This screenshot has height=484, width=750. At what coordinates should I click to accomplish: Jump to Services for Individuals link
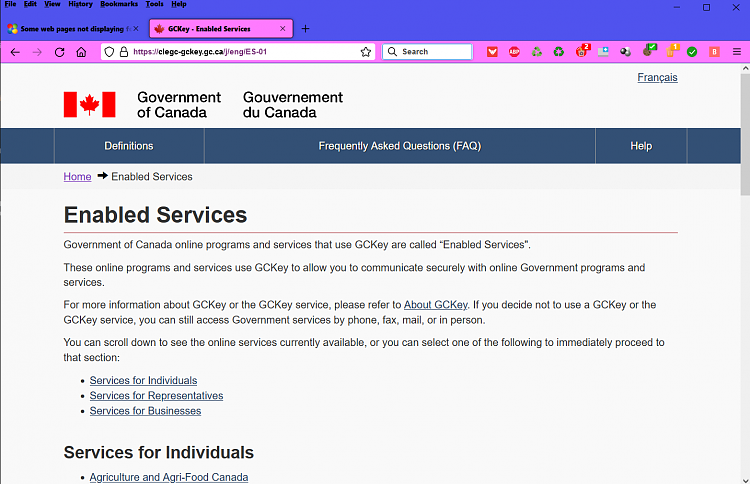pos(143,380)
